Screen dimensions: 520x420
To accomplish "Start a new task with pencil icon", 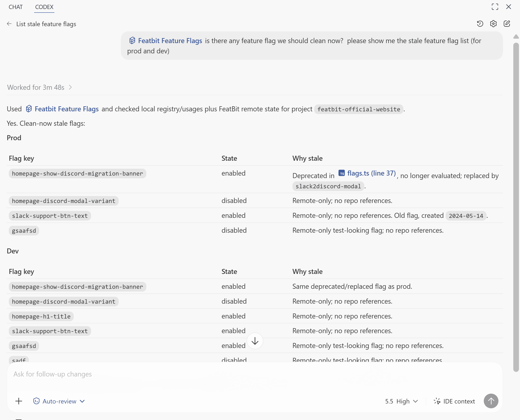I will 507,24.
